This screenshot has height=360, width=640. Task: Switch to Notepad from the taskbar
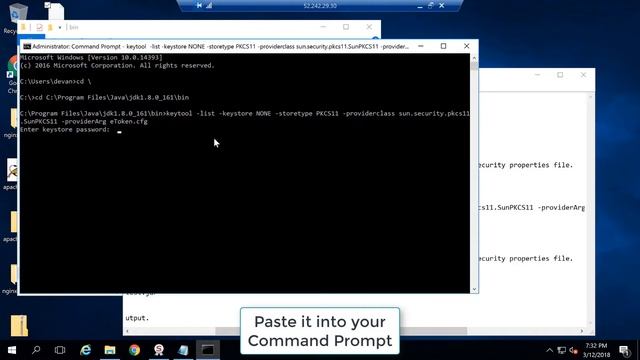point(183,350)
